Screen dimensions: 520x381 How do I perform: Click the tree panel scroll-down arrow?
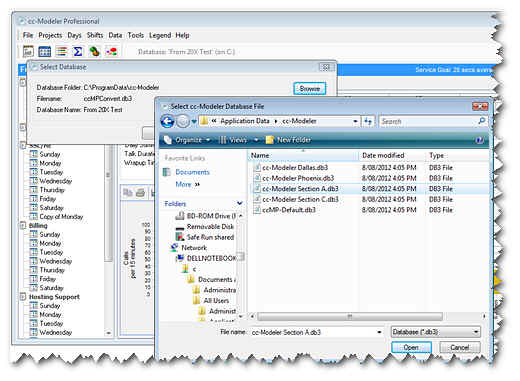click(108, 333)
